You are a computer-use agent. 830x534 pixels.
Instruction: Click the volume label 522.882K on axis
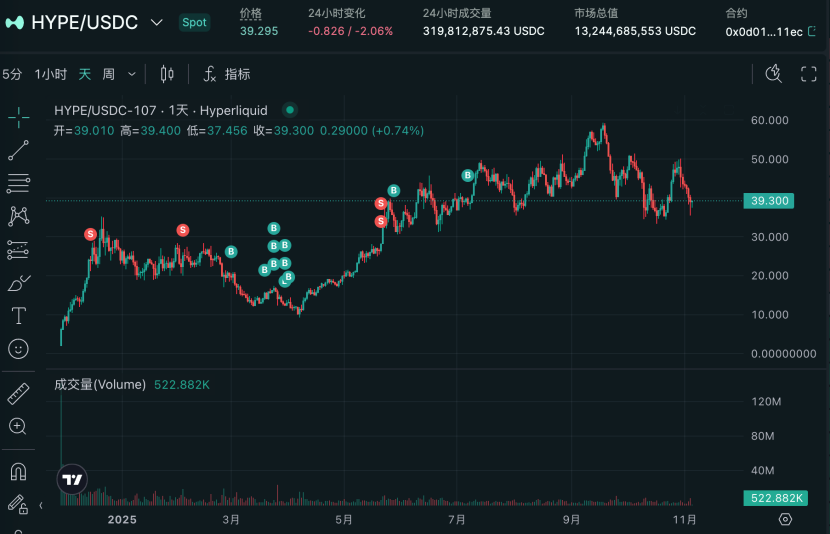pos(775,498)
